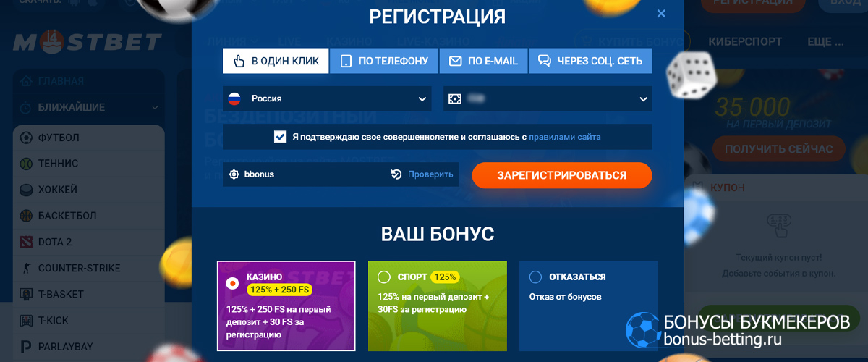Open ГЛАВНАЯ in the sidebar
868x362 pixels.
[61, 81]
